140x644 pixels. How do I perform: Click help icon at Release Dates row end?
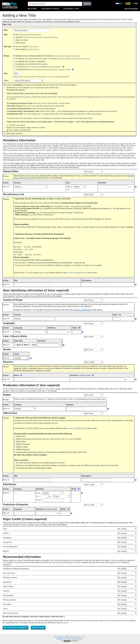pyautogui.click(x=135, y=187)
